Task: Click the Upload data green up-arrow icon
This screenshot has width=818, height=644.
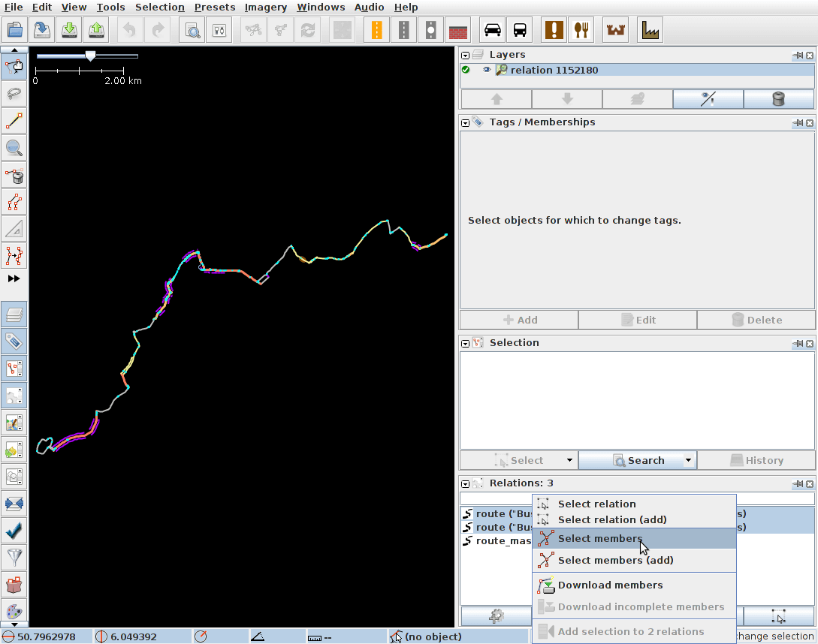Action: [96, 30]
